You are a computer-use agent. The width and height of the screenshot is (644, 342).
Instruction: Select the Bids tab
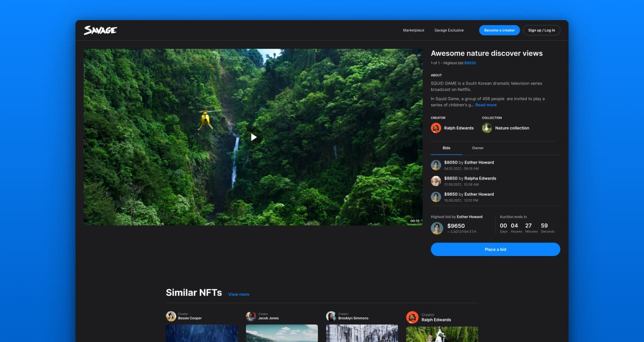coord(446,148)
